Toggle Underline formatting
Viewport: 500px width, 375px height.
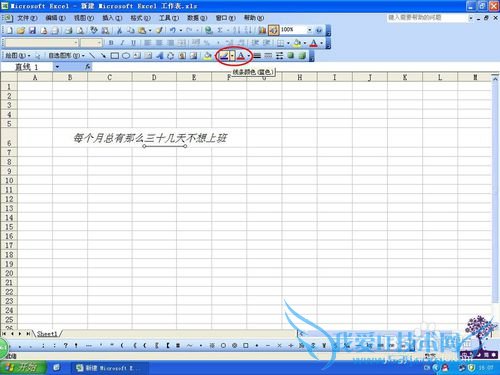(x=133, y=43)
